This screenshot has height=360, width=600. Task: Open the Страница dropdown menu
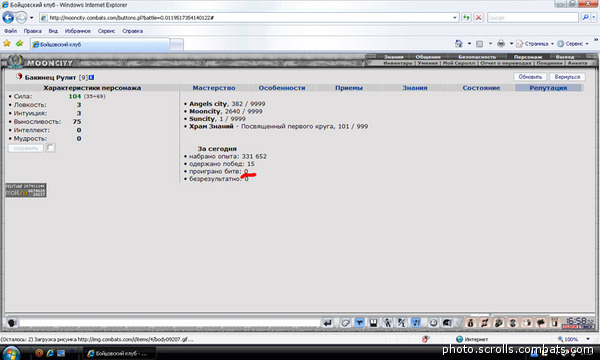point(536,44)
